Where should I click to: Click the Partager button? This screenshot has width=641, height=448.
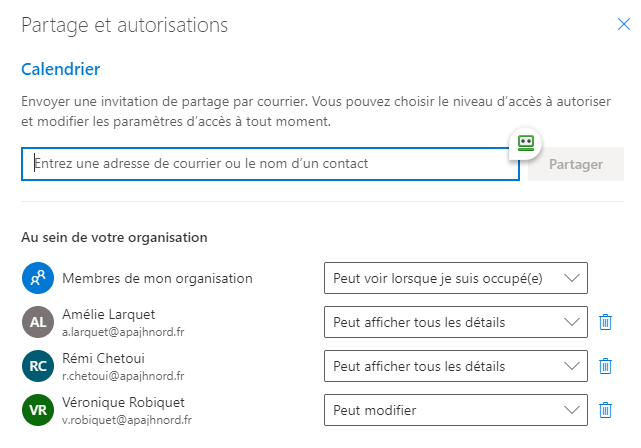[x=576, y=164]
